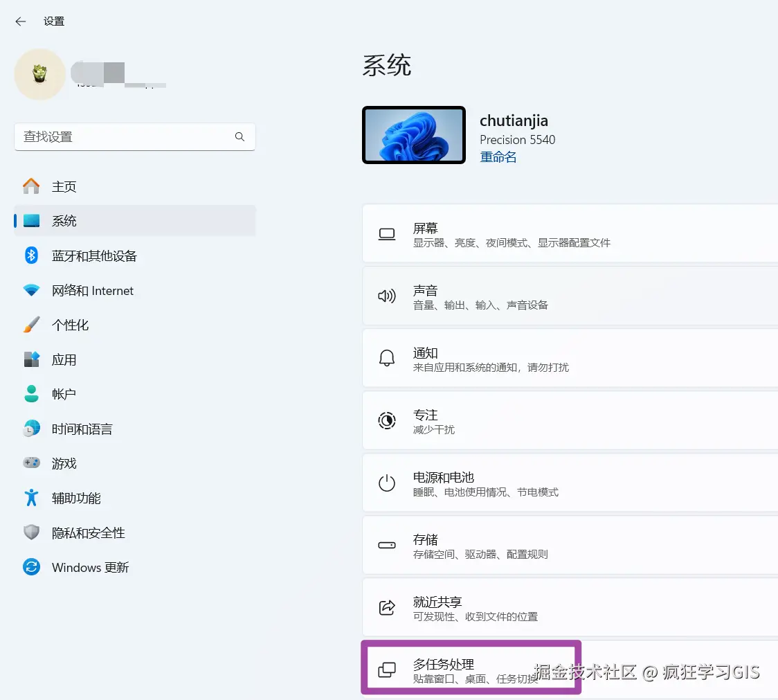Image resolution: width=778 pixels, height=700 pixels.
Task: Click the 系统 monitor icon in sidebar
Action: 31,221
